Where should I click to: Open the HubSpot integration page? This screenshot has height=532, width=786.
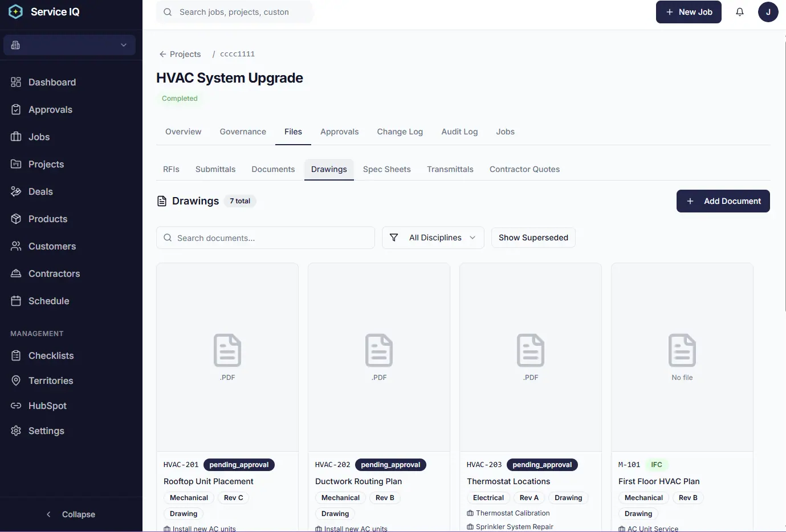click(47, 406)
